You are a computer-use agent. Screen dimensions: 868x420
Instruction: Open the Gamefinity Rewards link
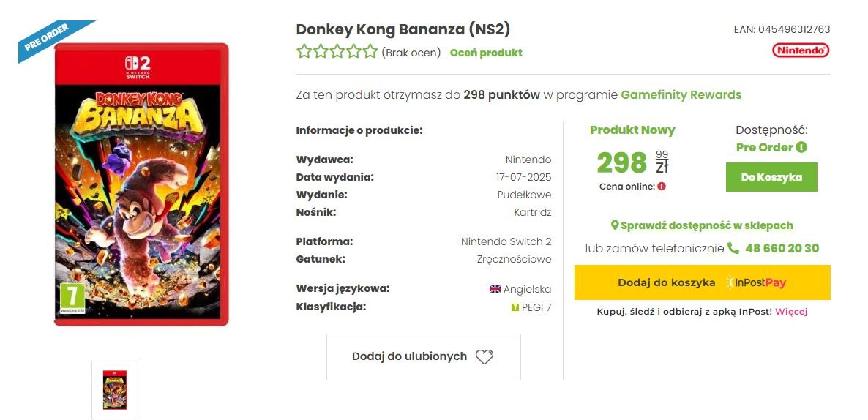[681, 94]
